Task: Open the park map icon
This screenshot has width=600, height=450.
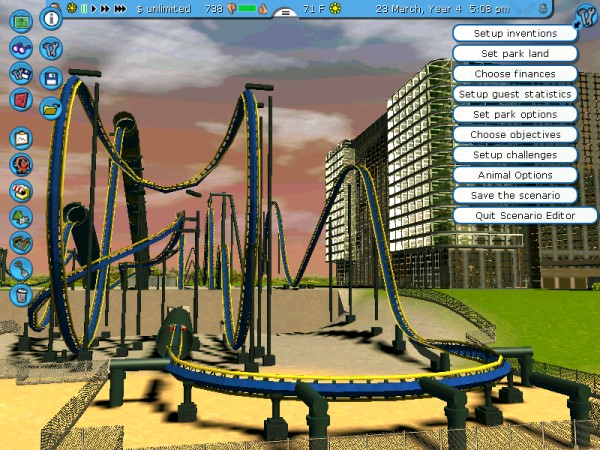Action: click(21, 21)
